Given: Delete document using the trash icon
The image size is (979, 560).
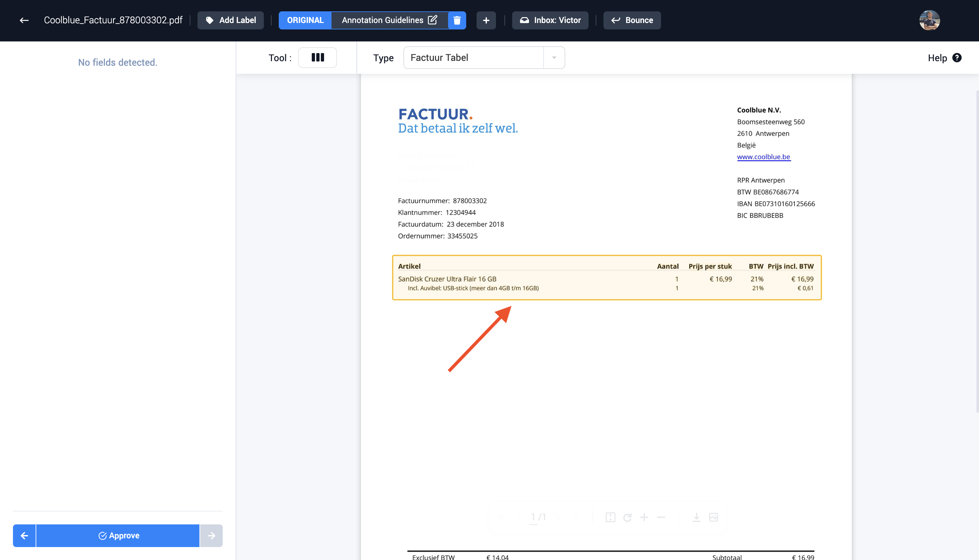Looking at the screenshot, I should click(x=457, y=20).
